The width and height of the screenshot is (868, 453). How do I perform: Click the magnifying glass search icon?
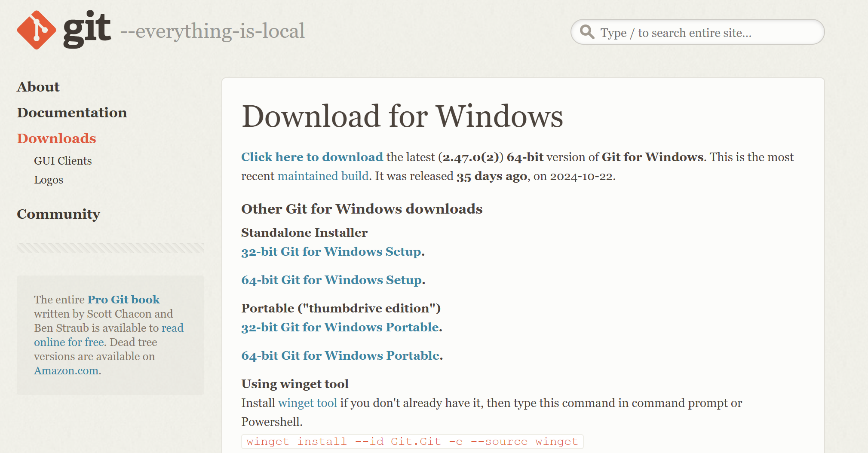(x=587, y=32)
